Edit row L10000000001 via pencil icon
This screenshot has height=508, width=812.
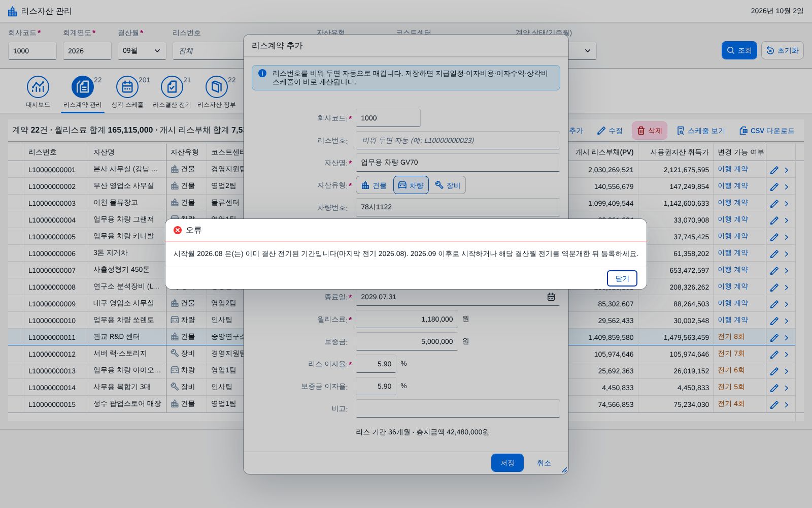tap(774, 170)
